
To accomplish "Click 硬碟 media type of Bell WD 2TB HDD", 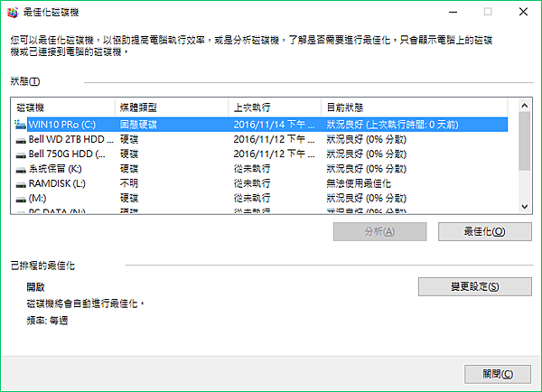I will (x=129, y=139).
